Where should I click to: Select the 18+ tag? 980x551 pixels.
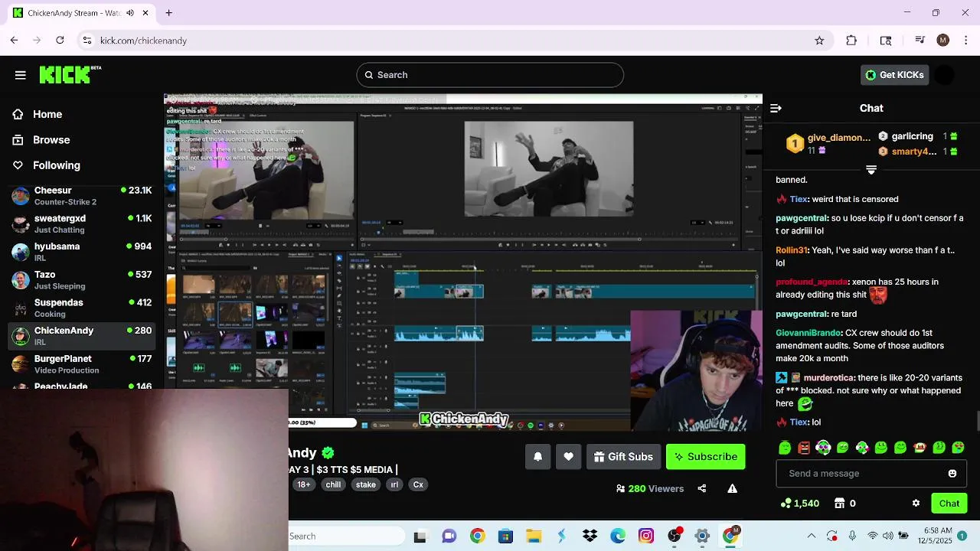304,484
